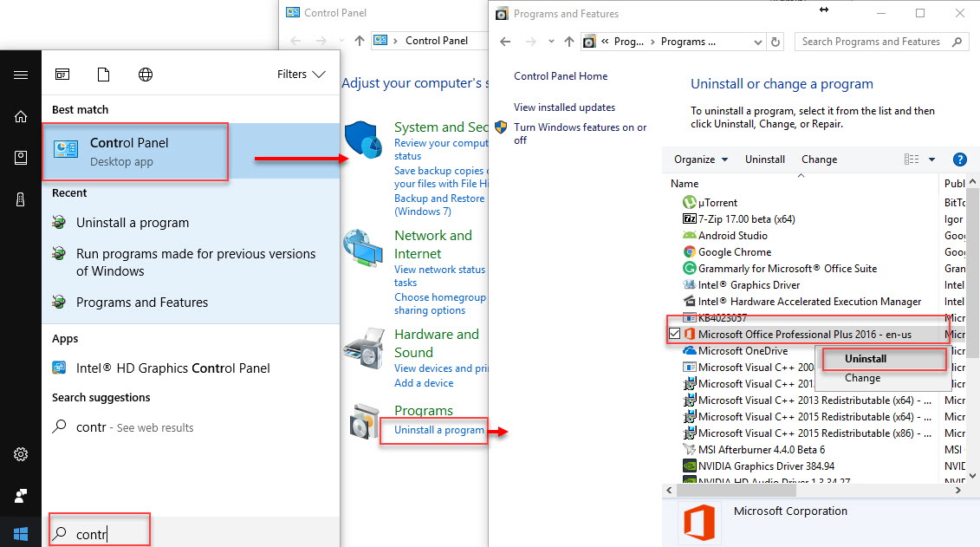Screen dimensions: 980x547
Task: Open the hamburger menu in Start search
Action: [x=21, y=75]
